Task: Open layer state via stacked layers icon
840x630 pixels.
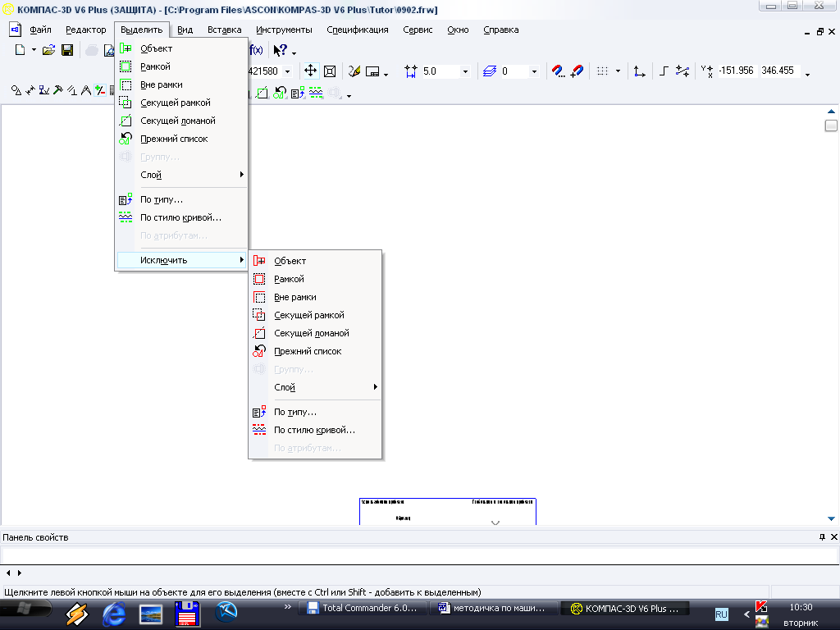Action: (490, 71)
